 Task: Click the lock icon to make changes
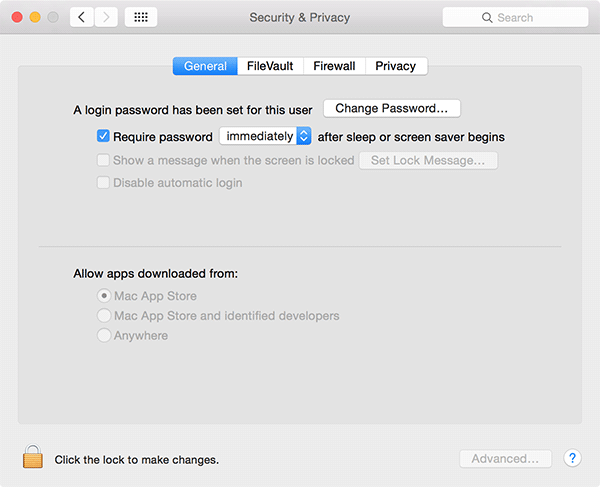point(33,458)
